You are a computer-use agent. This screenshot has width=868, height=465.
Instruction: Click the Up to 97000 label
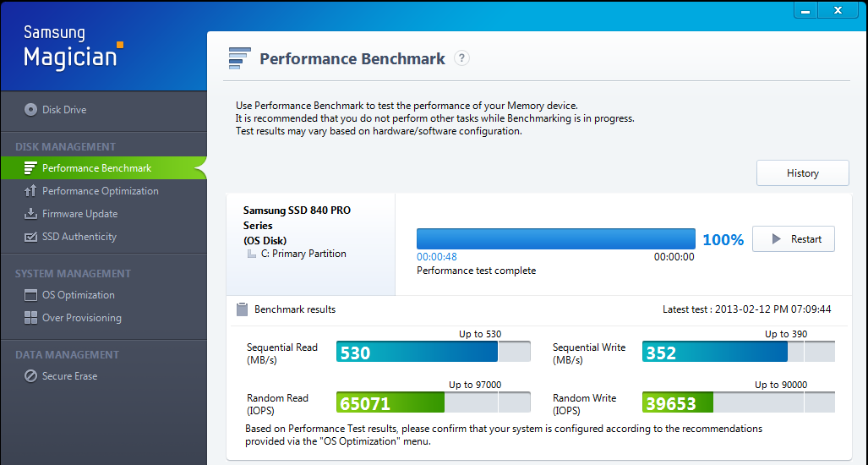coord(475,385)
